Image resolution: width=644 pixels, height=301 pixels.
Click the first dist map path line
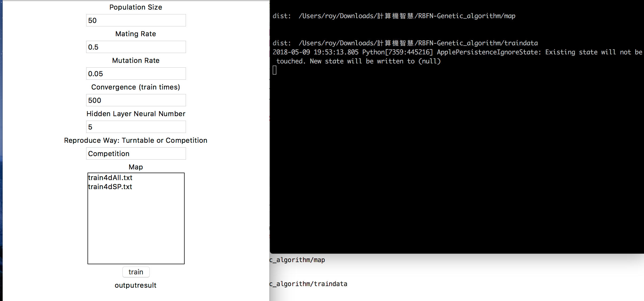tap(394, 16)
